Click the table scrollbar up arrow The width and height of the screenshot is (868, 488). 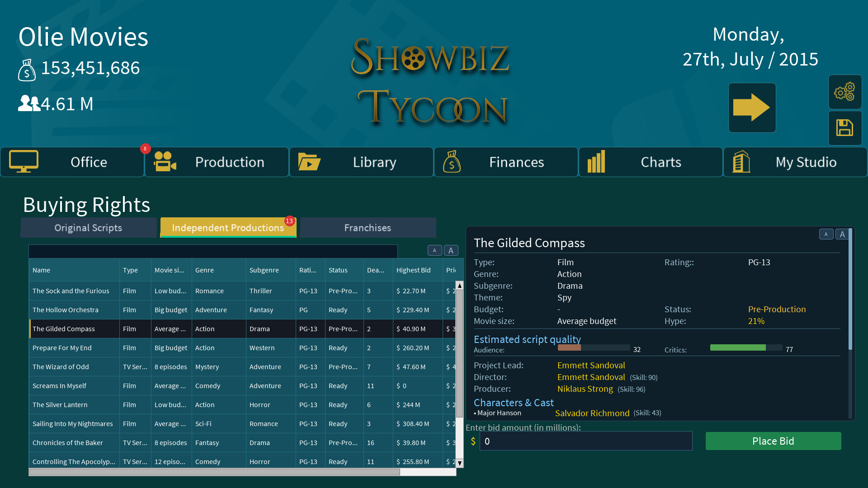[459, 286]
